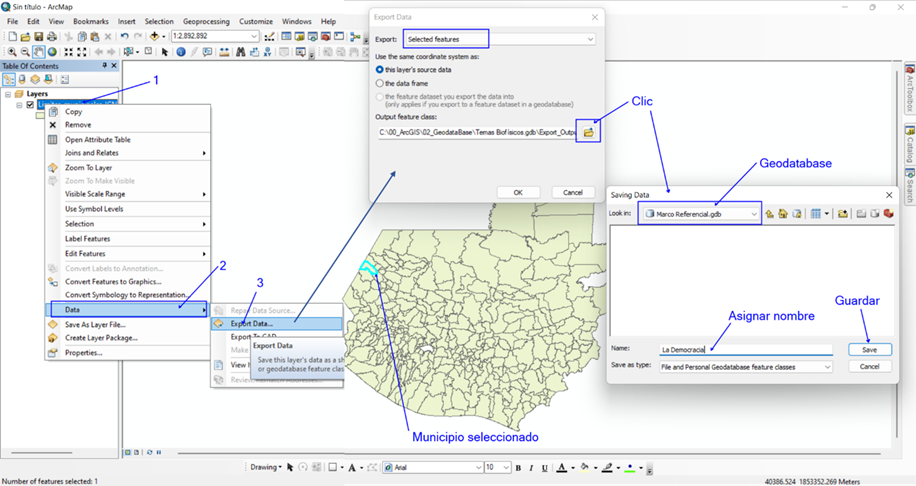Click the Open document folder icon

click(x=25, y=37)
